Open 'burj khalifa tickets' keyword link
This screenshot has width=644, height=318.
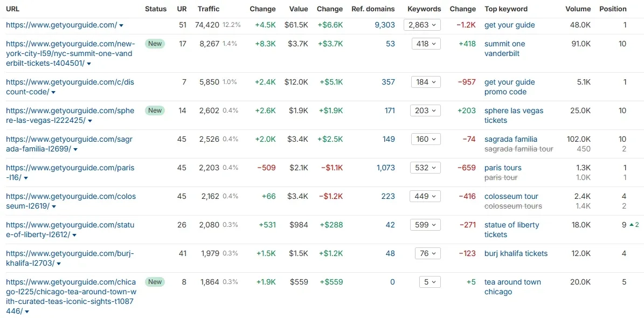click(516, 253)
